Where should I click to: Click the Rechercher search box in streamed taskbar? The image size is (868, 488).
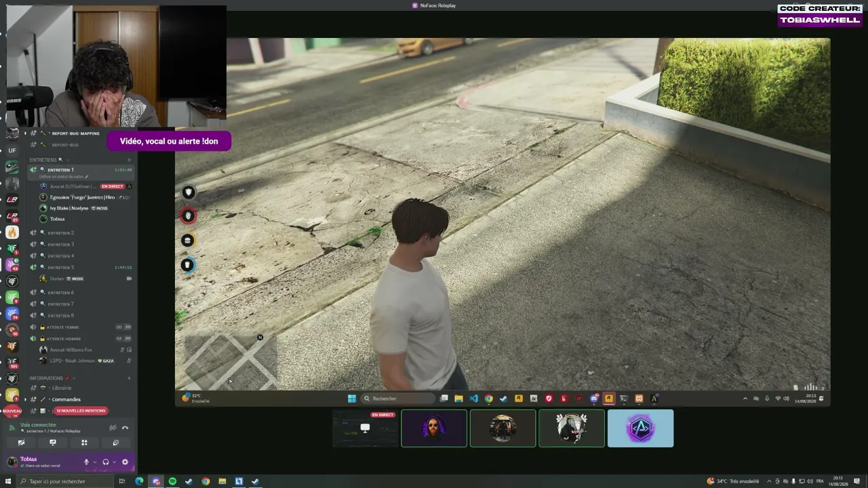coord(397,399)
